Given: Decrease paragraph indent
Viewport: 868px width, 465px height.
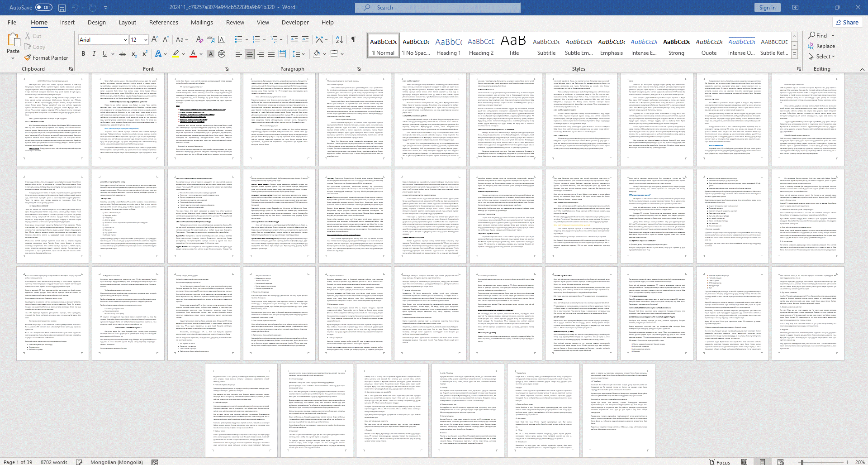Looking at the screenshot, I should pyautogui.click(x=294, y=39).
